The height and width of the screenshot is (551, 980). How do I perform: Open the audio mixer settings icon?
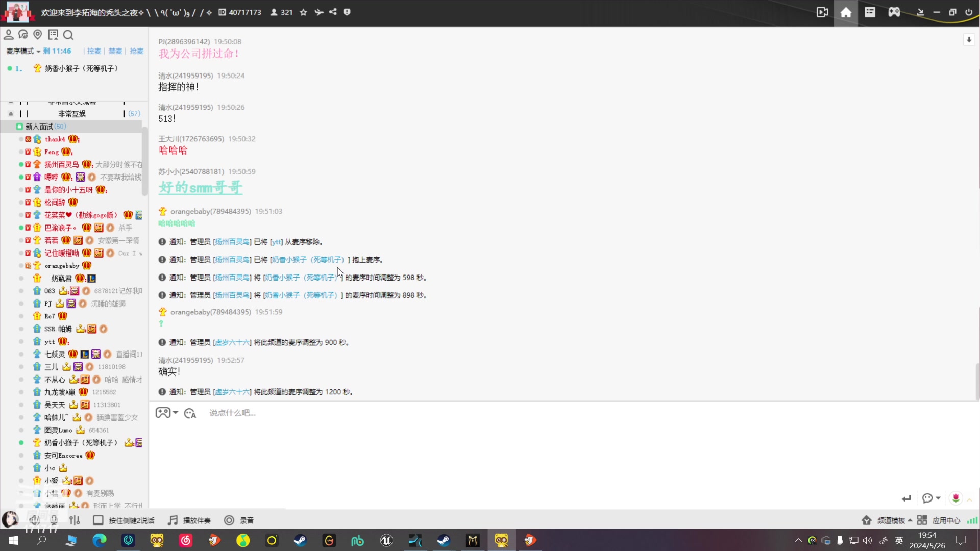pos(75,520)
